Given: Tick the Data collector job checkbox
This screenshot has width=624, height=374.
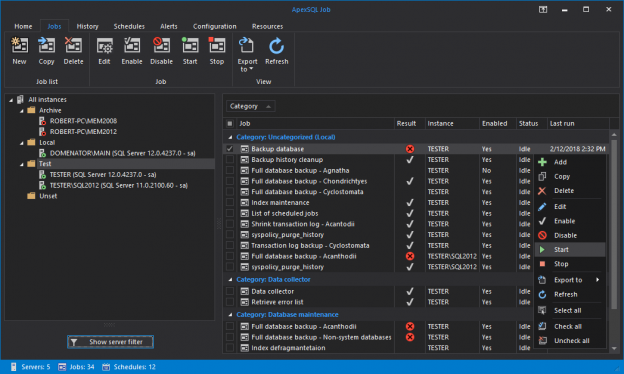Looking at the screenshot, I should click(x=230, y=291).
